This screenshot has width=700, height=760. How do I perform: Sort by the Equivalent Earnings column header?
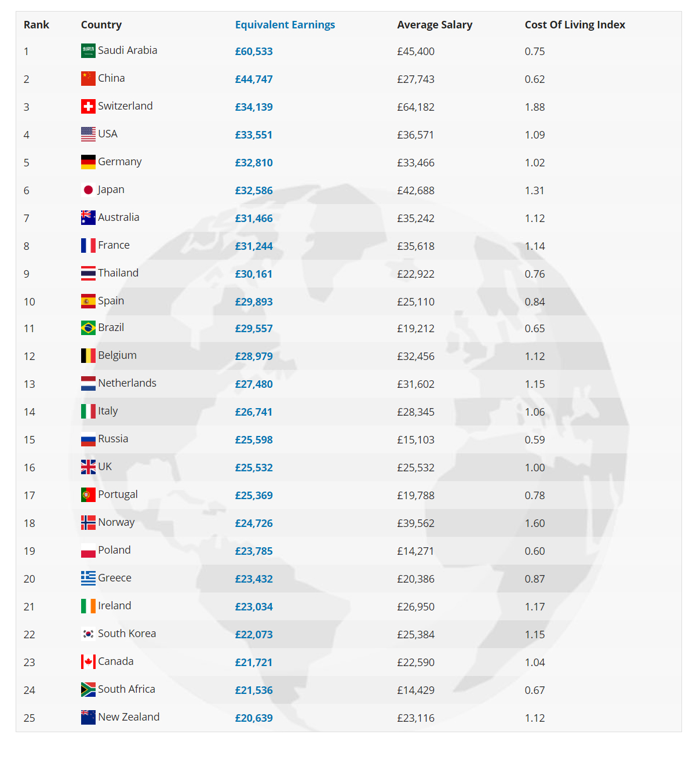tap(285, 25)
